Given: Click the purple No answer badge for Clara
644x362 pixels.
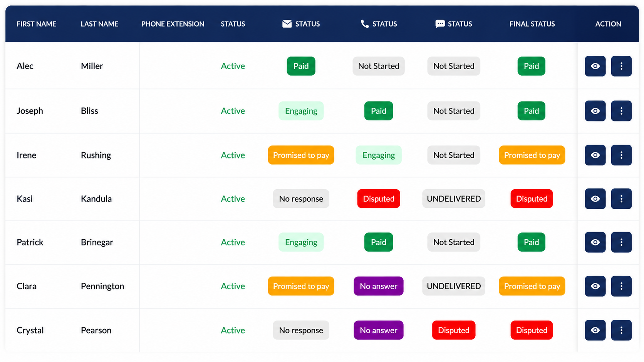Looking at the screenshot, I should [x=378, y=286].
